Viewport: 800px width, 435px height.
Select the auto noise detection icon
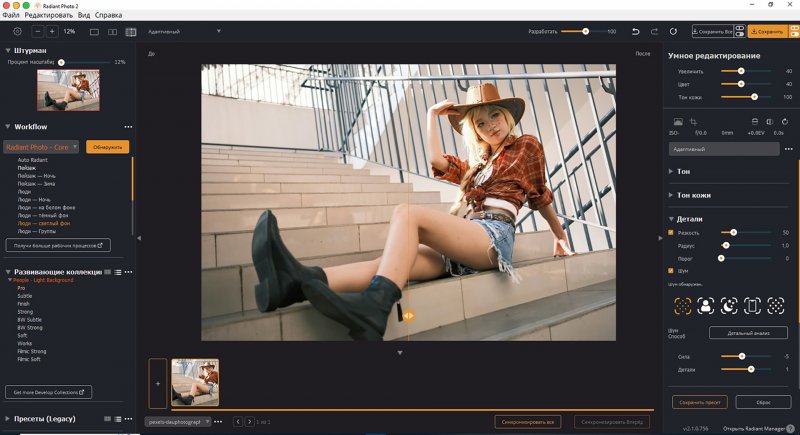(x=683, y=306)
